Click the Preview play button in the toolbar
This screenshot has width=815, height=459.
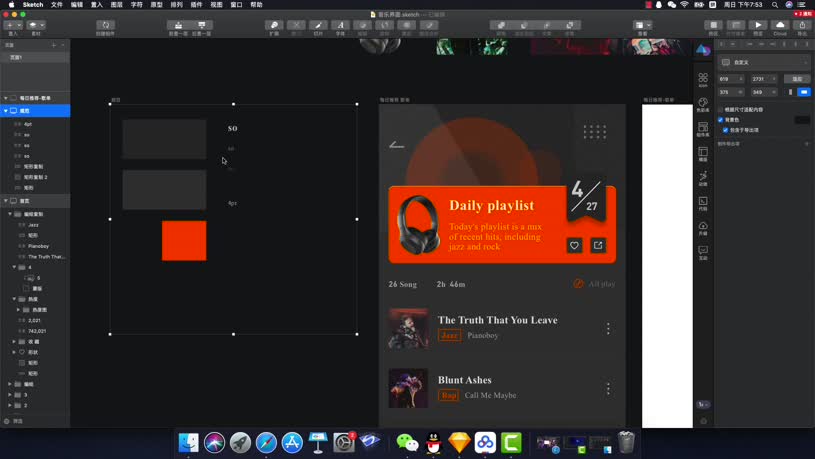[x=758, y=25]
